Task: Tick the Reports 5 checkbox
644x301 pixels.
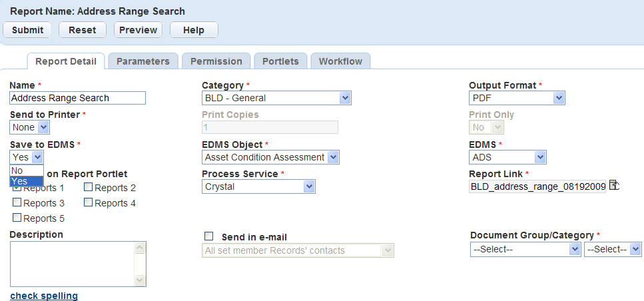Action: click(17, 218)
